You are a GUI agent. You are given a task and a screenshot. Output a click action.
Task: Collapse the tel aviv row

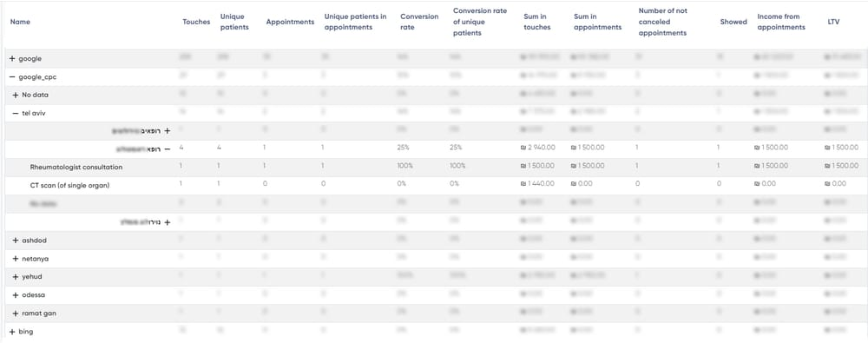pos(16,113)
